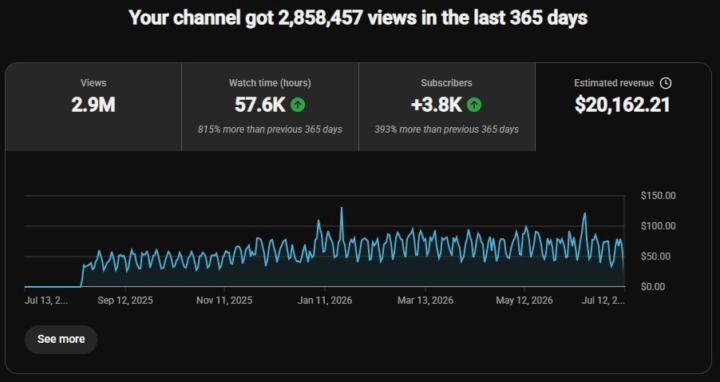Click the 2.9M views value
720x382 pixels.
[93, 105]
